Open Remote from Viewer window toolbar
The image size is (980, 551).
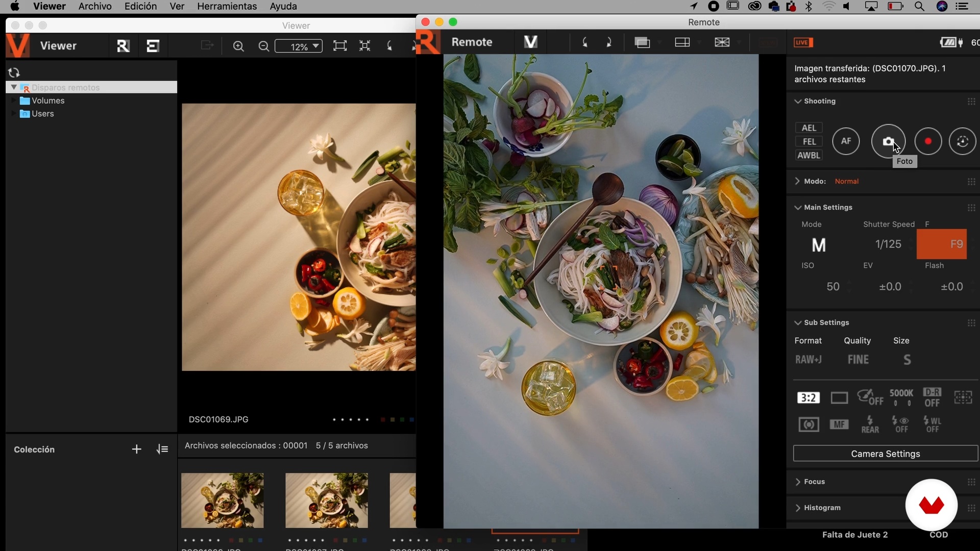click(123, 46)
